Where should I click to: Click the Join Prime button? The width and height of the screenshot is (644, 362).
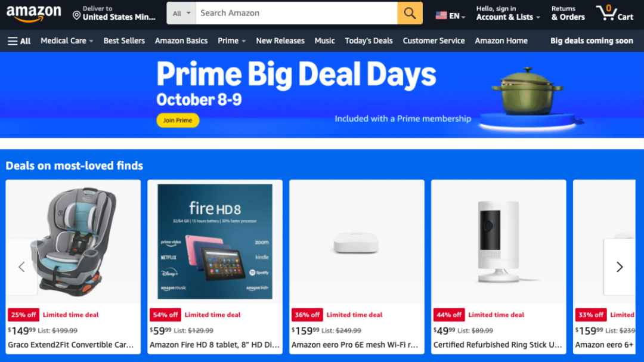(178, 120)
